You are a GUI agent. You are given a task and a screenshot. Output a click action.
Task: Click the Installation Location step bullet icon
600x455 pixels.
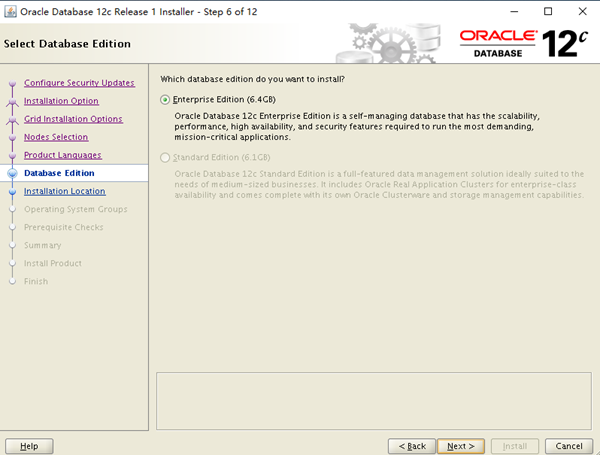click(12, 191)
